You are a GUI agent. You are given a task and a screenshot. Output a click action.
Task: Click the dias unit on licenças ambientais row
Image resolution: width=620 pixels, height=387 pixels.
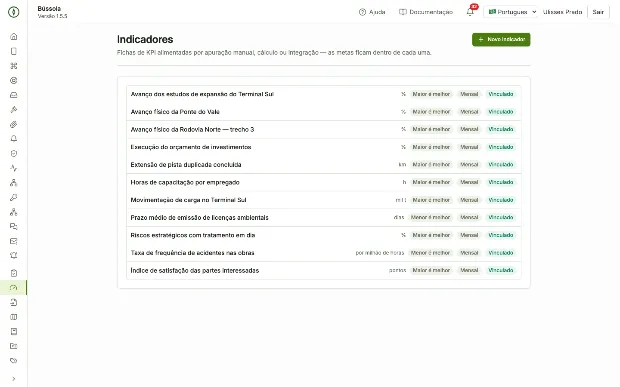click(x=399, y=217)
